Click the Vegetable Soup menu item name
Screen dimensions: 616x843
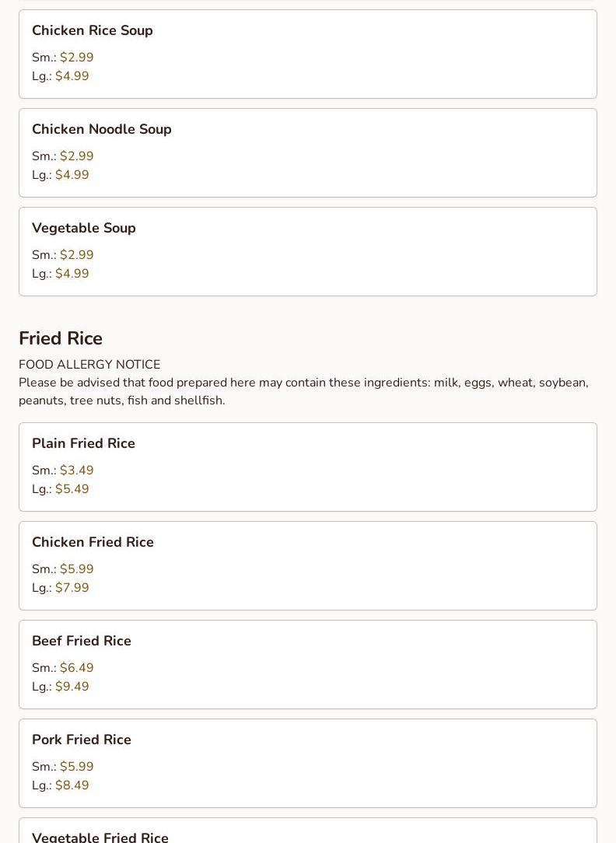pyautogui.click(x=83, y=228)
